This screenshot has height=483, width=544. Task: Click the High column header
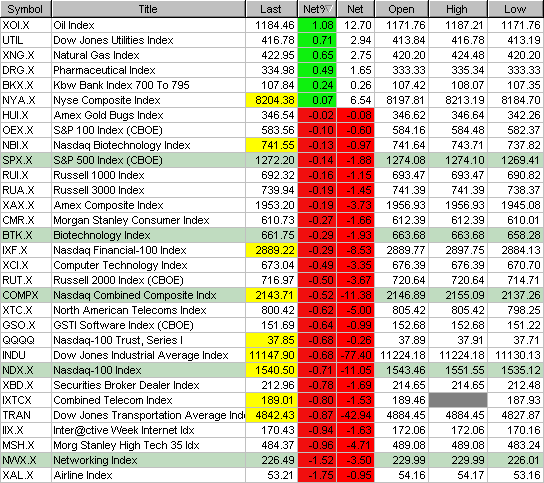tap(458, 9)
